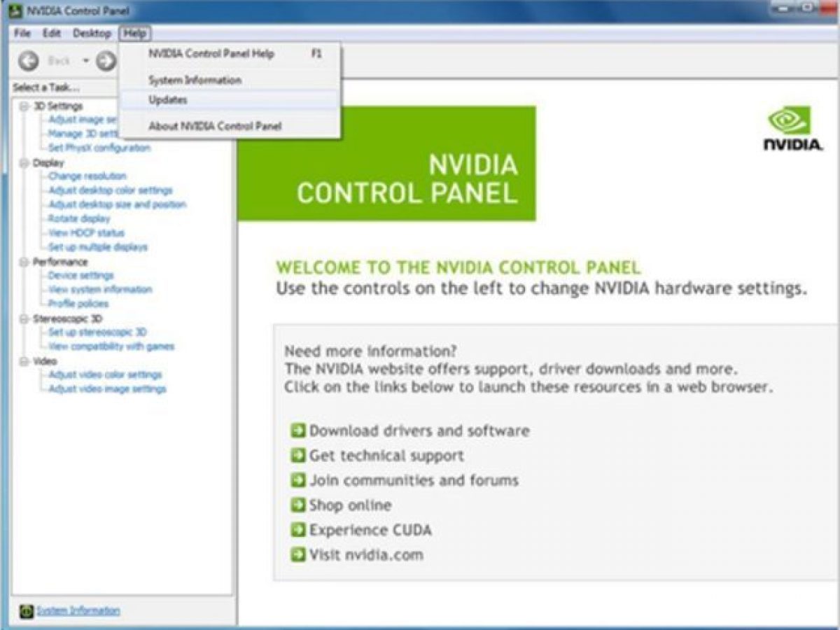Click the green arrow beside Experience CUDA

[x=298, y=531]
